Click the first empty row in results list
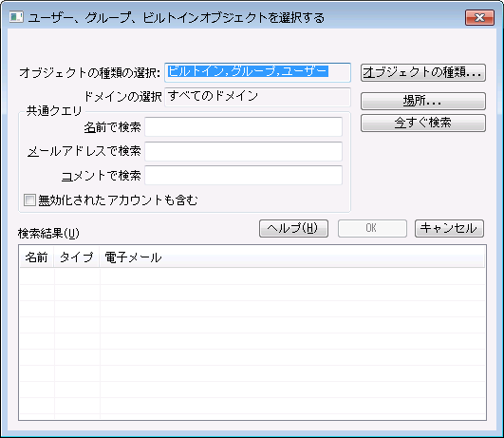The height and width of the screenshot is (438, 504). pos(252,276)
